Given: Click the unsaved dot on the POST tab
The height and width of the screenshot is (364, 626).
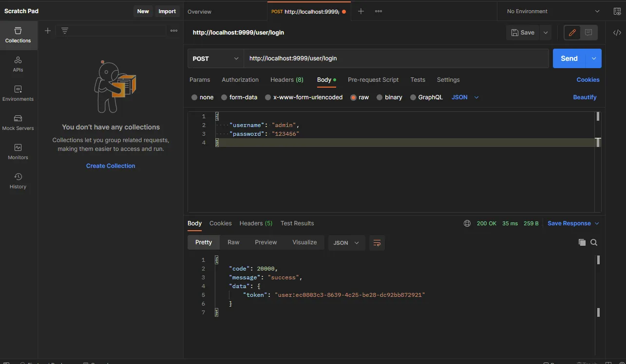Looking at the screenshot, I should pyautogui.click(x=344, y=11).
